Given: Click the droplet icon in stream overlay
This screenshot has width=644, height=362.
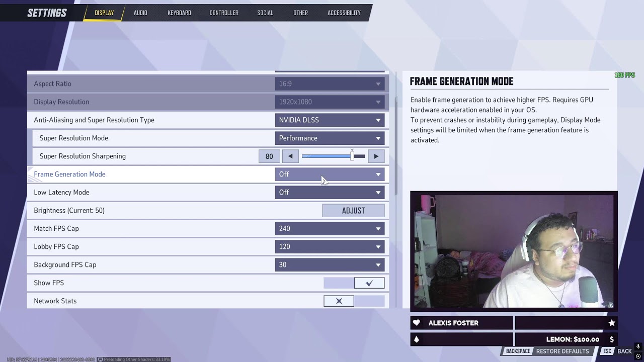Looking at the screenshot, I should 416,339.
